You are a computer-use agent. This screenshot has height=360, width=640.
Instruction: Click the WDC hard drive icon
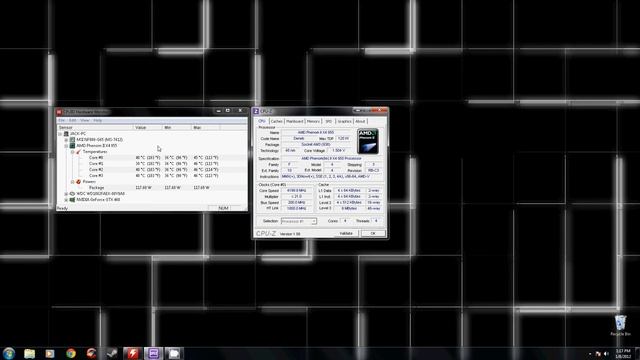[x=72, y=194]
